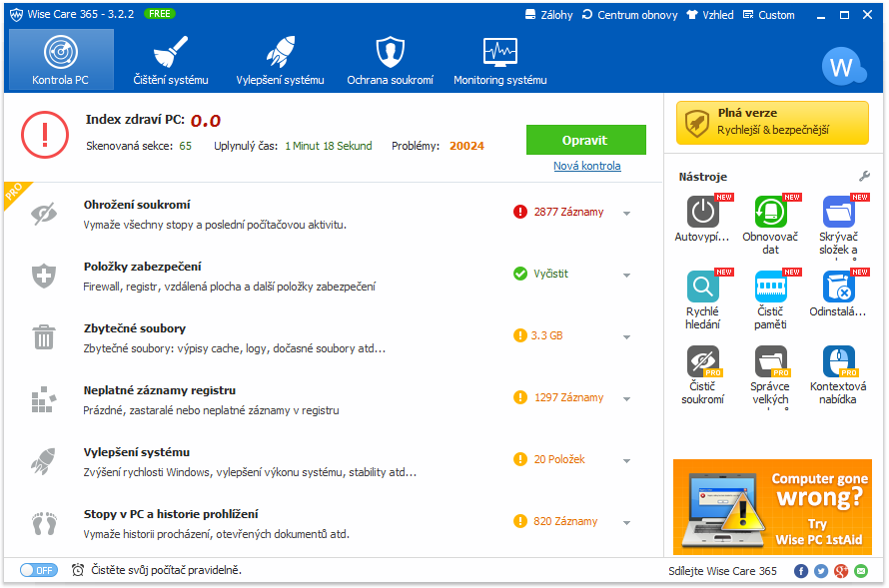889x588 pixels.
Task: Open the Monitoring systému tab
Action: pyautogui.click(x=500, y=60)
